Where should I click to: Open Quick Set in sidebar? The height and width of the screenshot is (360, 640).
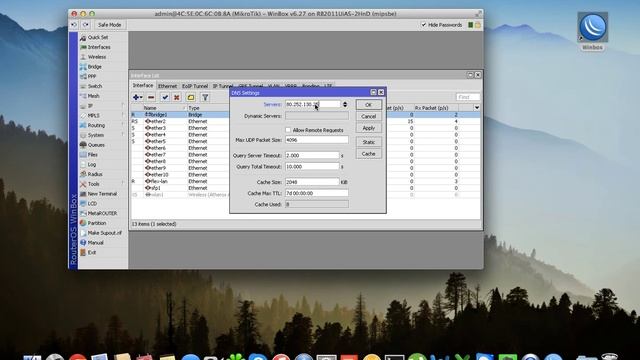coord(98,37)
